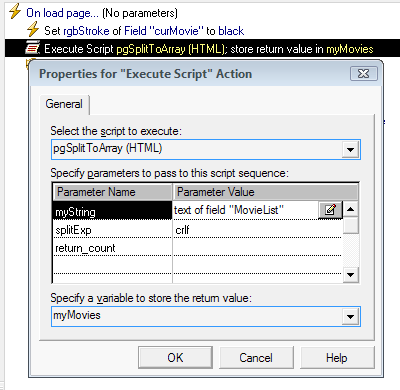The height and width of the screenshot is (390, 400).
Task: Select the General tab
Action: pos(64,104)
